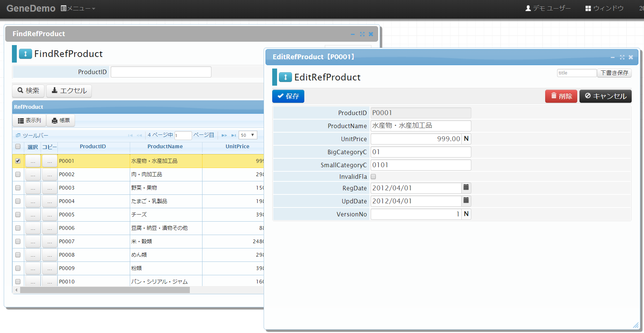Click select button for row P0009
Image resolution: width=644 pixels, height=333 pixels.
[x=33, y=268]
